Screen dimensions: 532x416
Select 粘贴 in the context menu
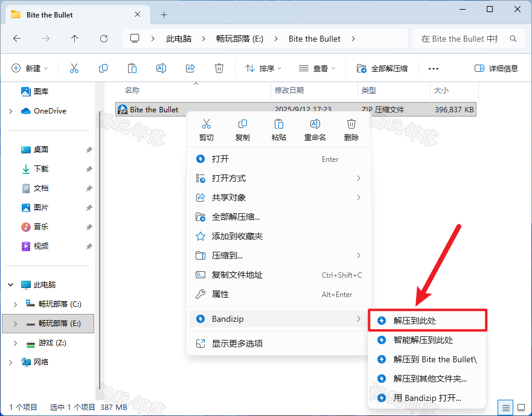click(x=279, y=130)
